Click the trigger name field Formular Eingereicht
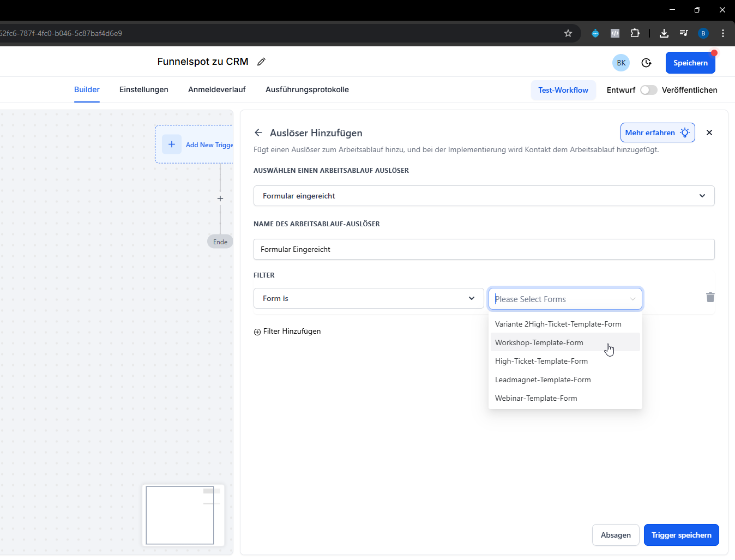Viewport: 735px width, 560px height. pos(484,249)
